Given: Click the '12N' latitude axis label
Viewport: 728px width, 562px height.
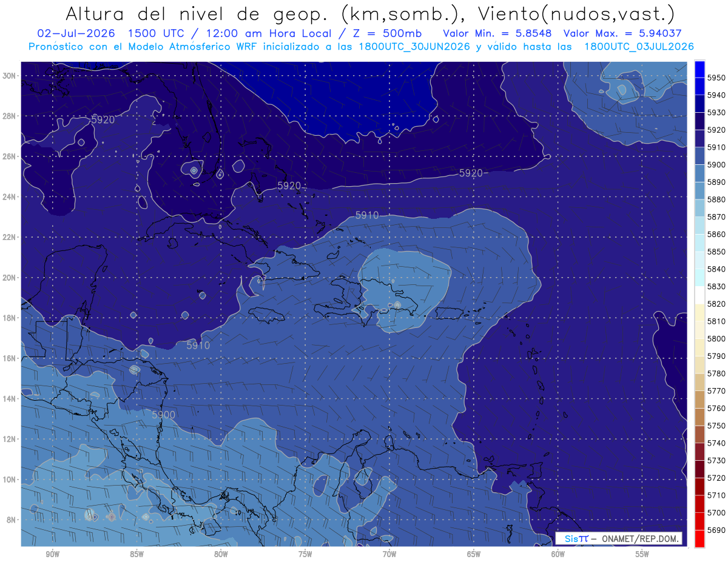Looking at the screenshot, I should pos(10,439).
